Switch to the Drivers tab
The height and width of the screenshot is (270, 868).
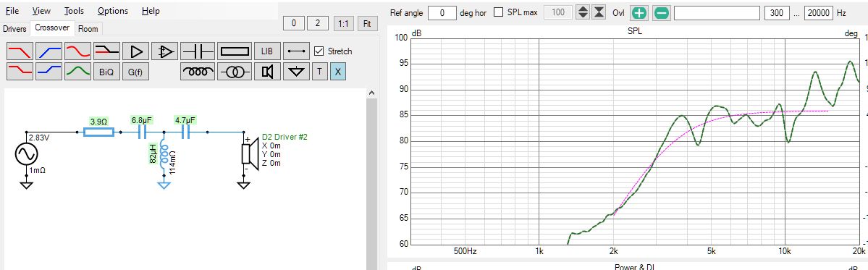[x=15, y=29]
